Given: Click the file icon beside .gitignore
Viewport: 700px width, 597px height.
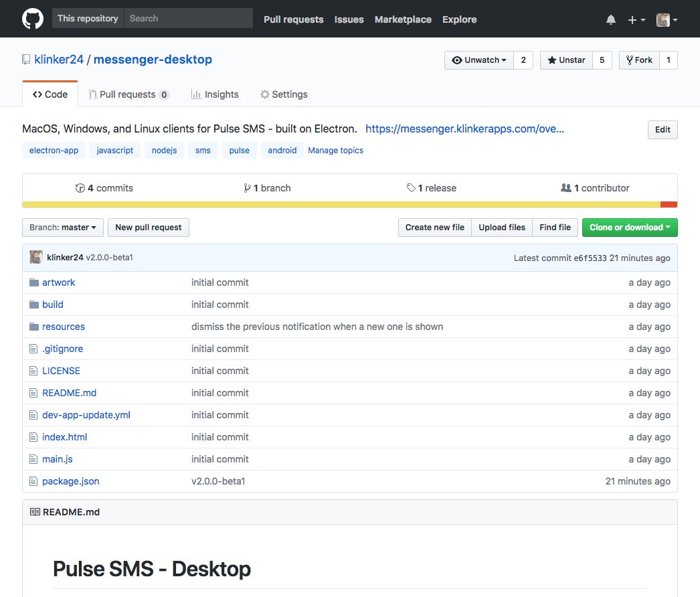Looking at the screenshot, I should click(33, 349).
